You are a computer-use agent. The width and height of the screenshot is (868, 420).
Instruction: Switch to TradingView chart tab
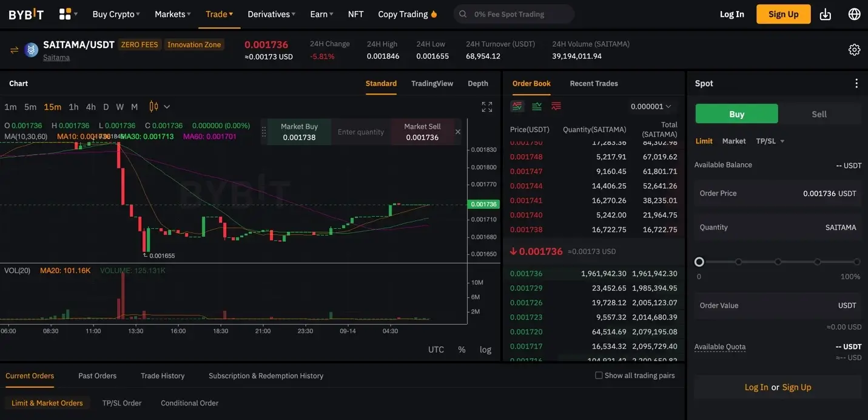coord(432,84)
